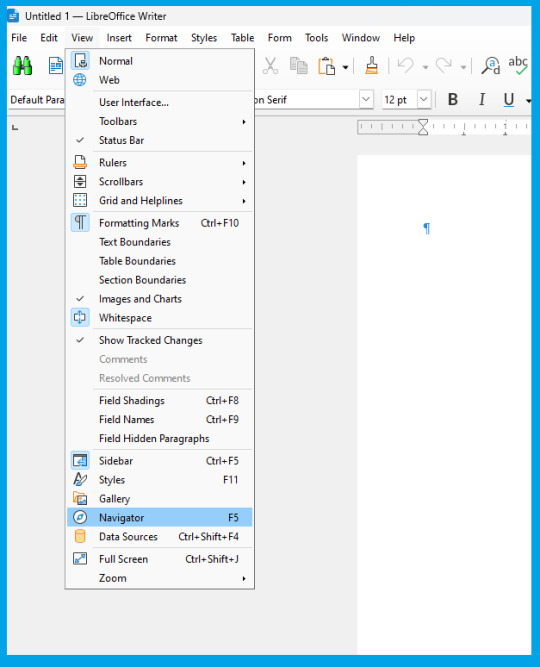Open the Edit menu

(x=49, y=38)
